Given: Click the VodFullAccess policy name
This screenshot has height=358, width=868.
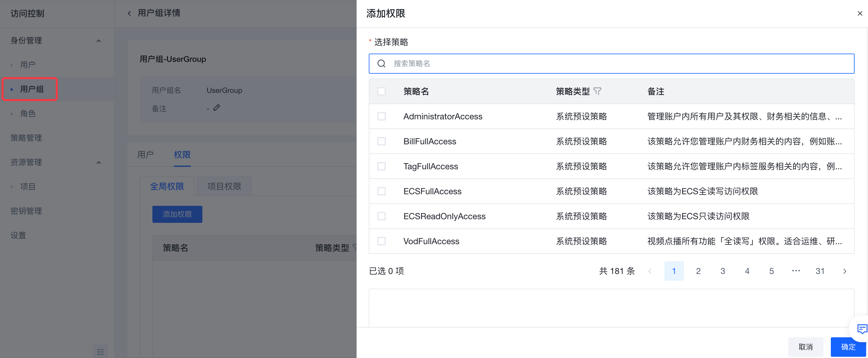Looking at the screenshot, I should [x=431, y=241].
